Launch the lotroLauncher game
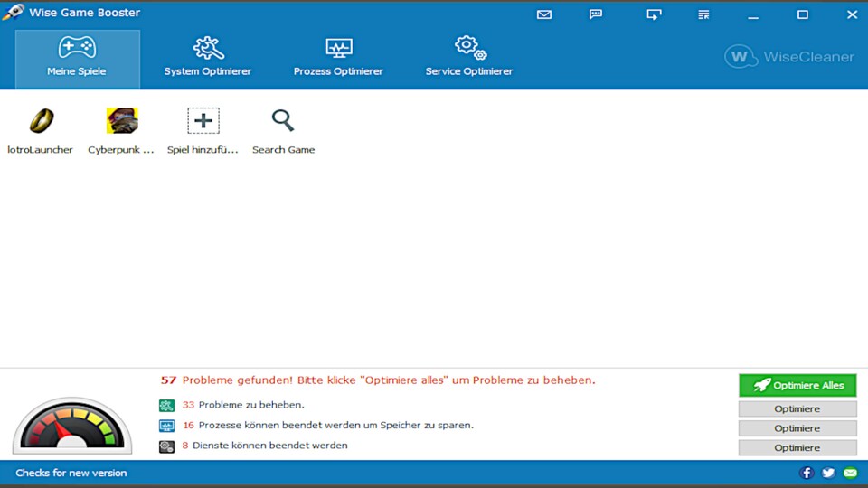868x488 pixels. click(x=41, y=121)
